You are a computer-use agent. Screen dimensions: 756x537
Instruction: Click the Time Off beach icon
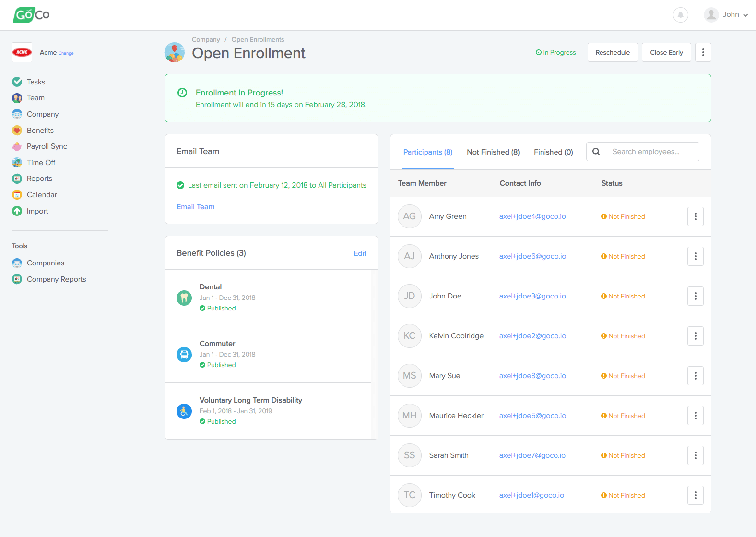click(17, 163)
